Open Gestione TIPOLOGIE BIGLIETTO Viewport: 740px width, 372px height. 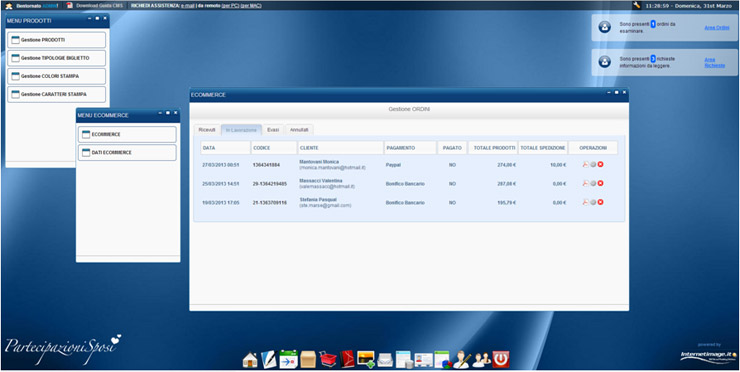coord(57,58)
